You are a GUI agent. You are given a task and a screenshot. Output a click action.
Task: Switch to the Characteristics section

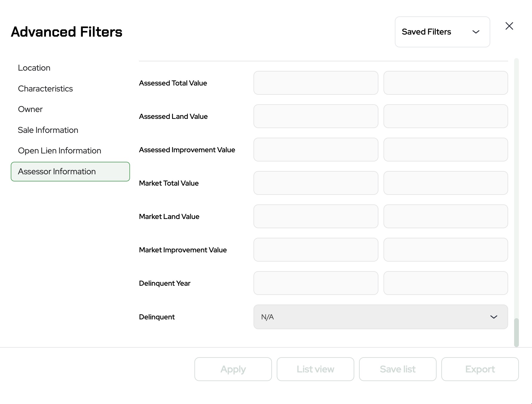(x=45, y=89)
